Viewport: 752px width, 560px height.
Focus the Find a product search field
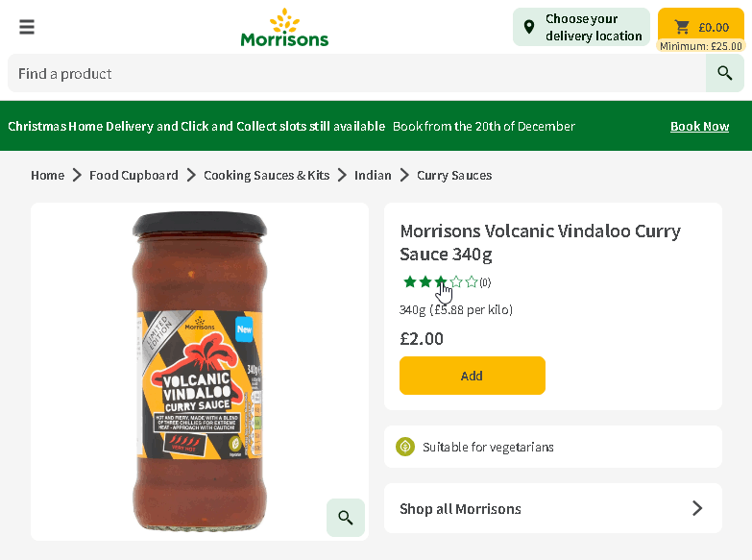(355, 73)
